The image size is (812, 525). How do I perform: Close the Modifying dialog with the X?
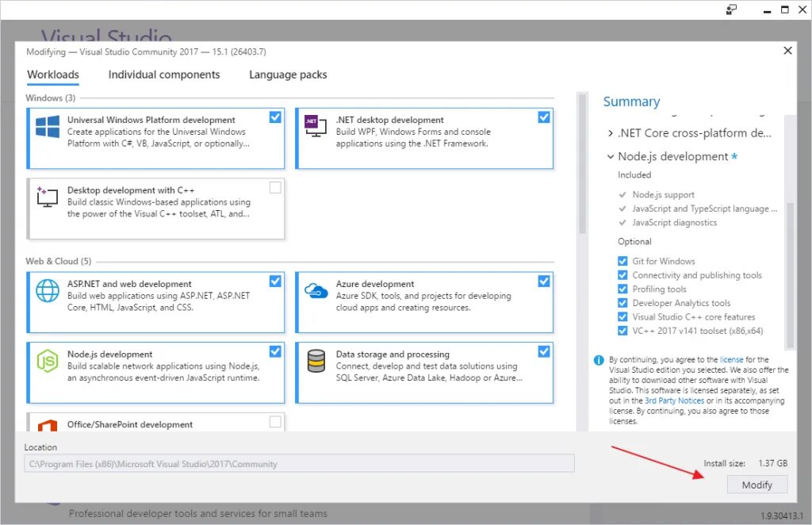pos(787,50)
